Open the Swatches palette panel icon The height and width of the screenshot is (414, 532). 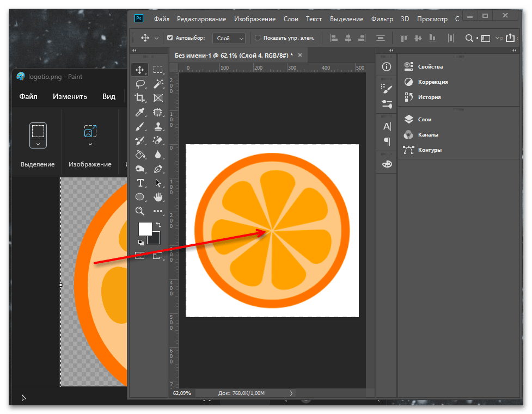point(387,164)
